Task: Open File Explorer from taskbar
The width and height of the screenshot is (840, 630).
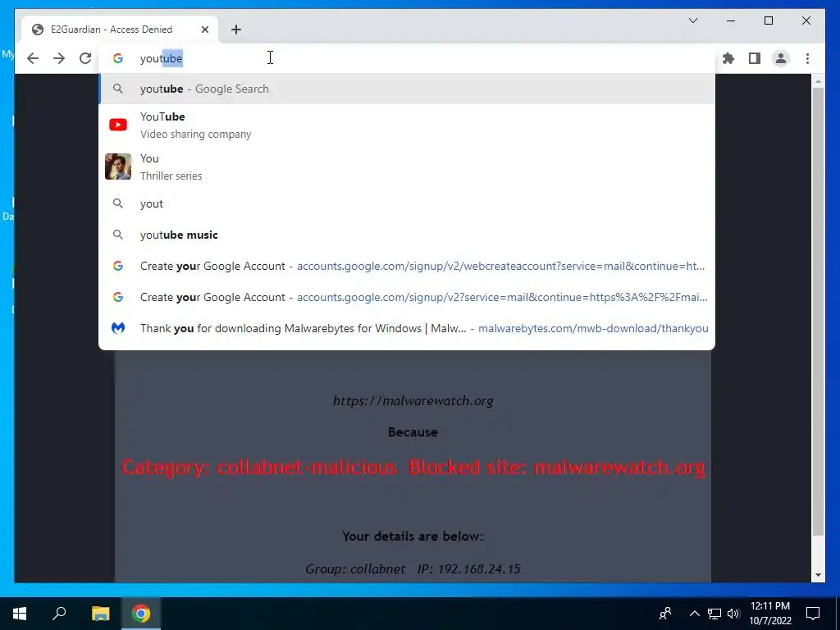Action: (100, 614)
